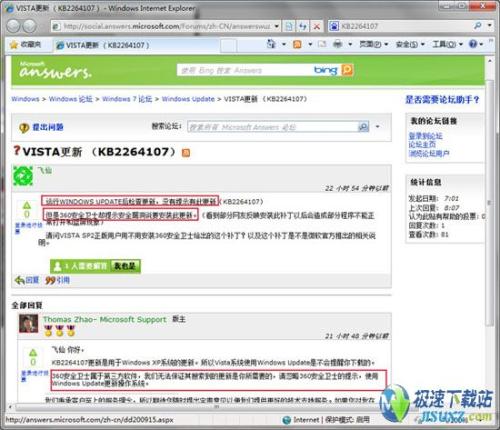Click the Windows breadcrumb link
This screenshot has height=430, width=500.
click(x=25, y=99)
